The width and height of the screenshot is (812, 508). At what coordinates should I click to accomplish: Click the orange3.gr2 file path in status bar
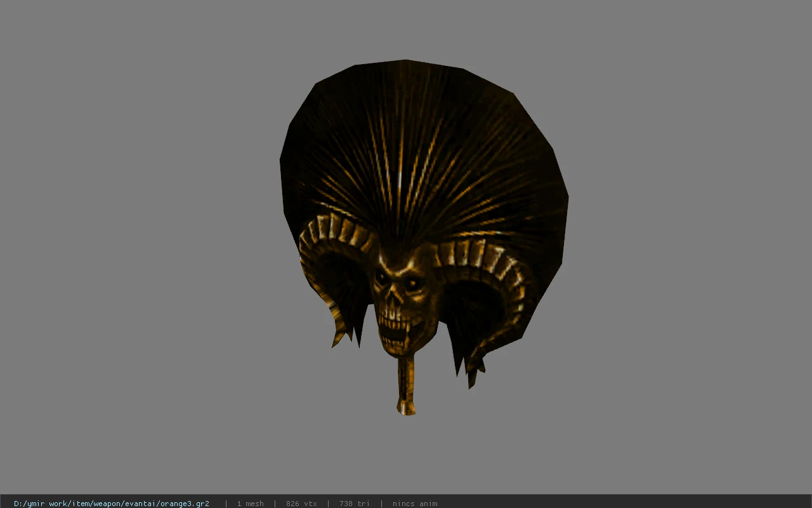click(x=112, y=504)
